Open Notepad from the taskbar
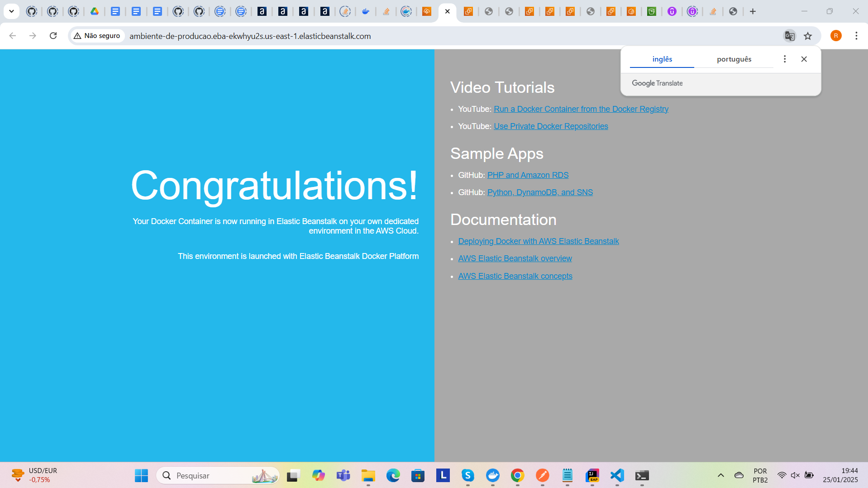This screenshot has height=488, width=868. click(568, 475)
